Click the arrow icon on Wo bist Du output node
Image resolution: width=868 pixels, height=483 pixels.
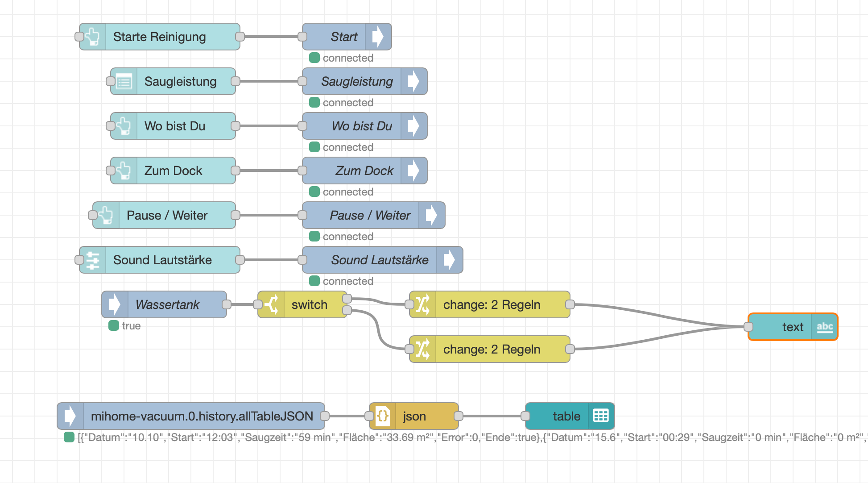point(413,126)
